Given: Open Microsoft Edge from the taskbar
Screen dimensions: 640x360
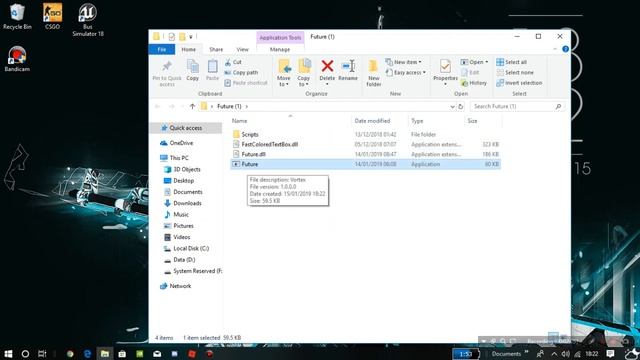Looking at the screenshot, I should (x=87, y=353).
